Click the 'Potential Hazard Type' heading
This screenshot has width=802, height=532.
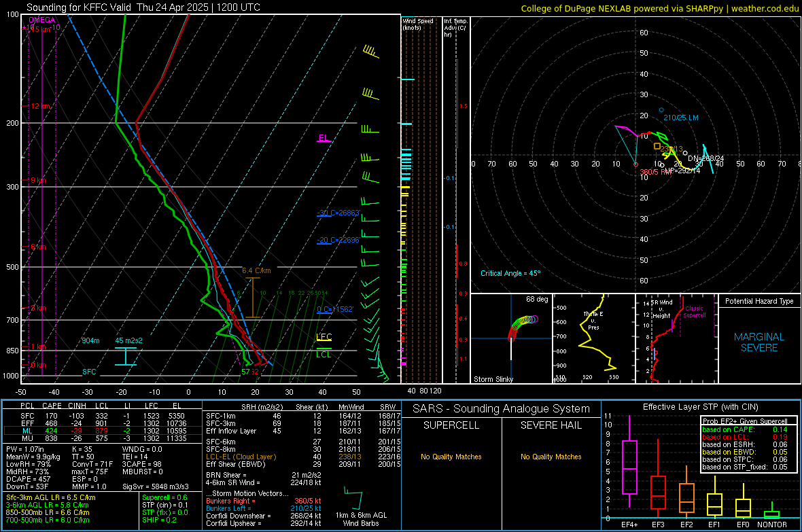tap(759, 301)
